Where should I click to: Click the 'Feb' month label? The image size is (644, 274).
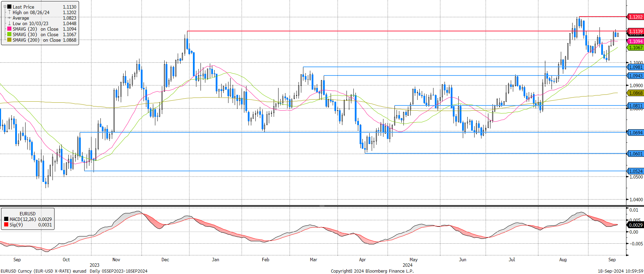click(x=265, y=260)
